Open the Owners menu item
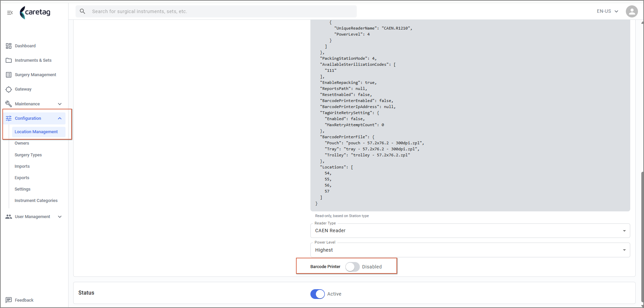This screenshot has height=308, width=644. click(22, 143)
